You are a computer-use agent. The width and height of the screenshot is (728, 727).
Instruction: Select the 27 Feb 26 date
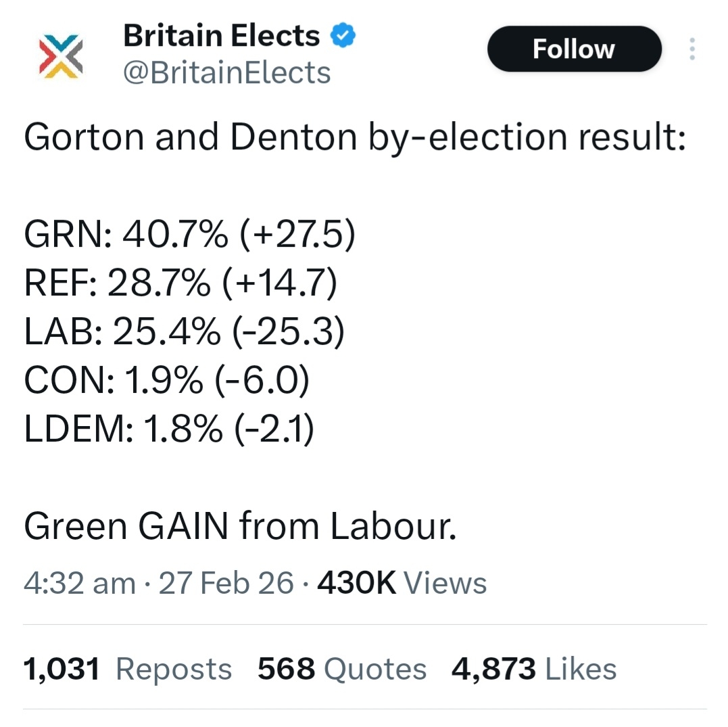coord(226,583)
